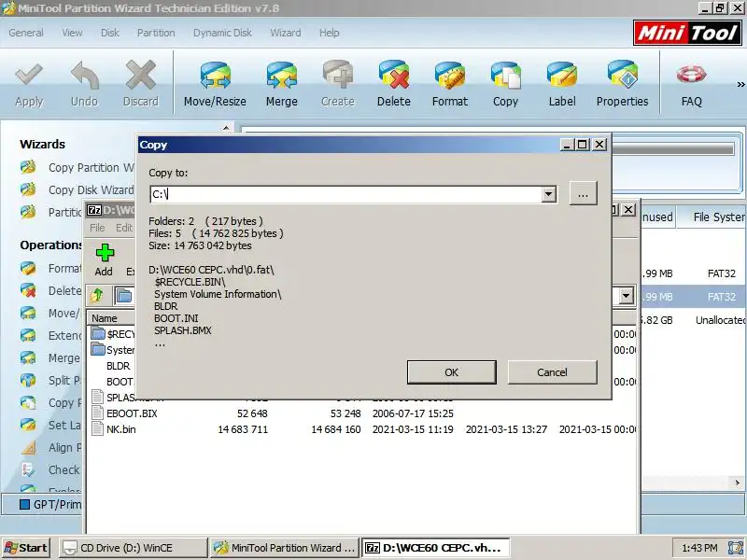Select the Unallocated partition row
This screenshot has height=560, width=747.
694,320
